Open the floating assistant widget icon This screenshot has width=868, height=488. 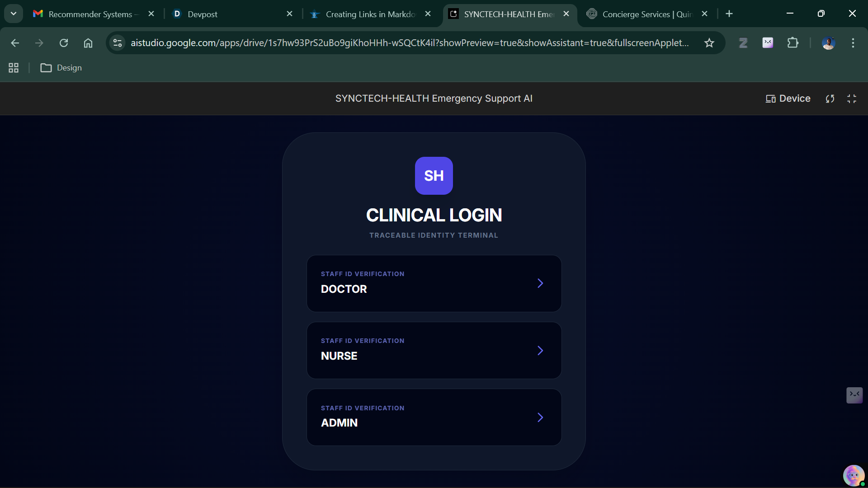854,395
